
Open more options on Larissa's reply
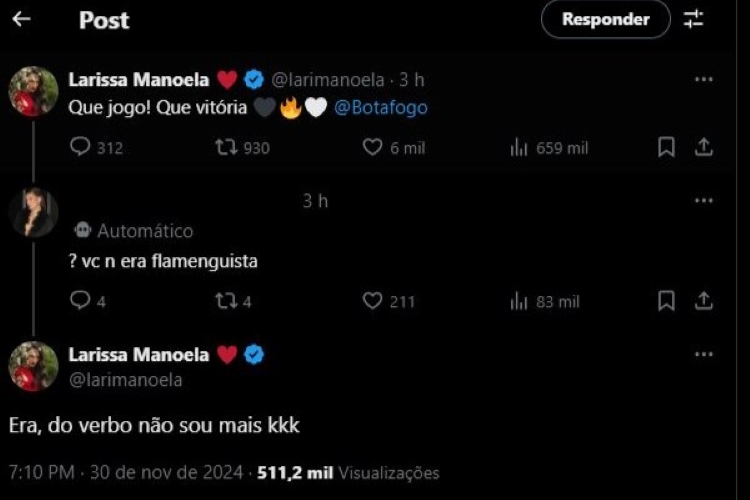click(x=704, y=354)
